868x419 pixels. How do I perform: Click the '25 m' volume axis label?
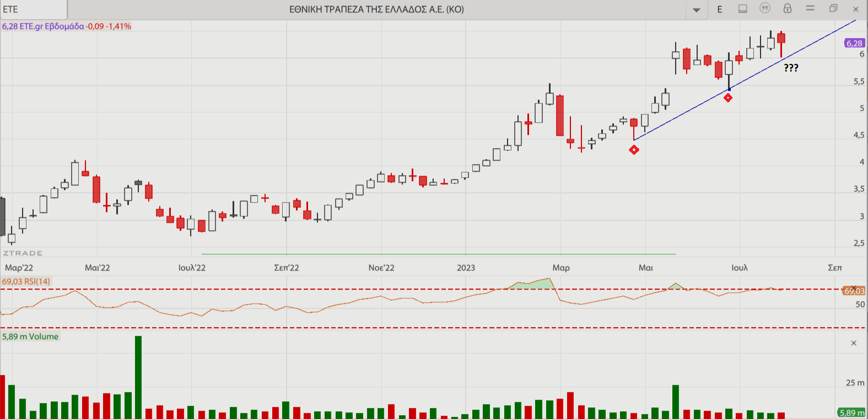855,383
